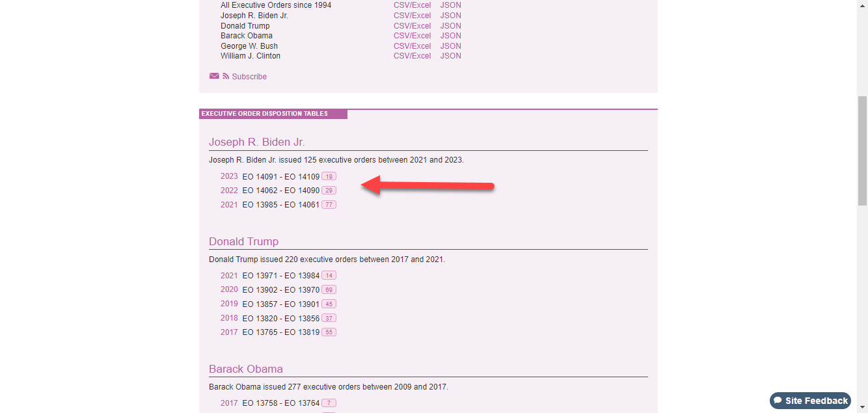868x413 pixels.
Task: Click the 69 count badge for Trump 2020
Action: [x=329, y=290]
